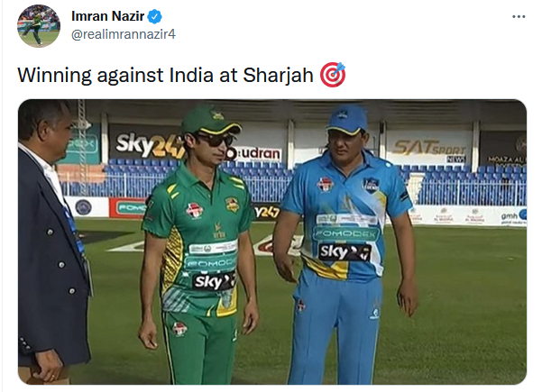Screen dimensions: 542x392
Task: Click the blue verified badge icon
Action: tap(155, 16)
